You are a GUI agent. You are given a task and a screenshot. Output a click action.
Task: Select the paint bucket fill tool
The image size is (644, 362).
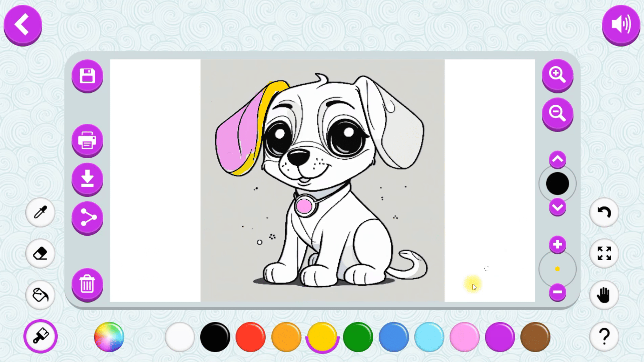click(x=40, y=295)
